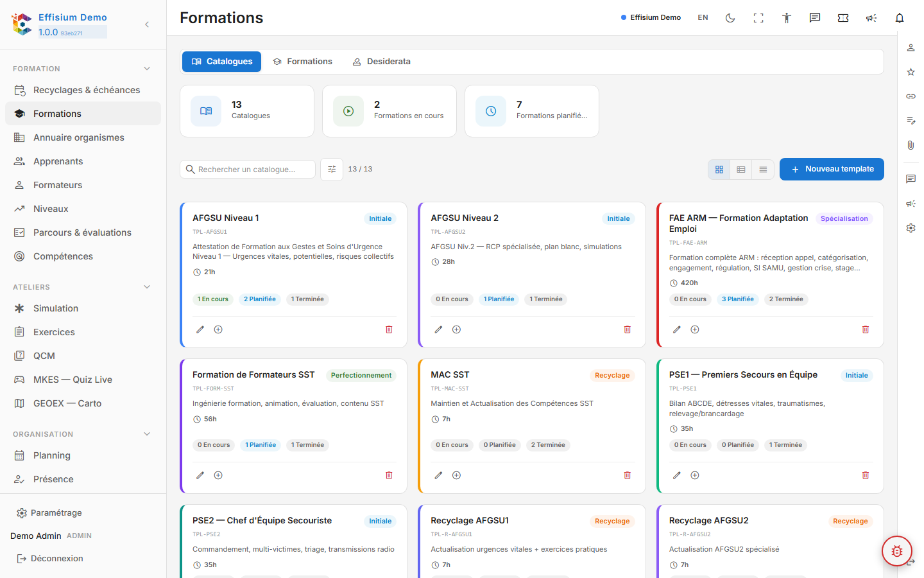Open the notifications bell
The height and width of the screenshot is (578, 924).
900,18
